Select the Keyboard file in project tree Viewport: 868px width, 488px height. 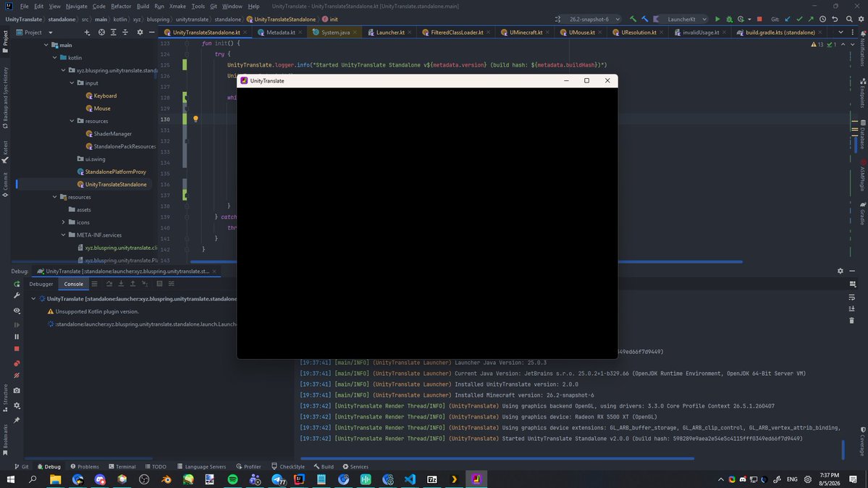click(101, 96)
